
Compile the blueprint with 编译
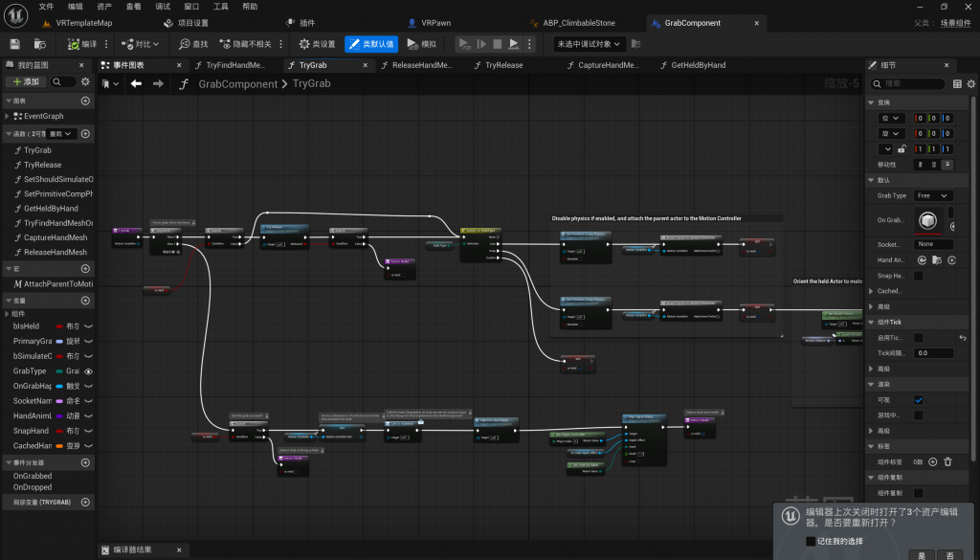click(x=82, y=44)
